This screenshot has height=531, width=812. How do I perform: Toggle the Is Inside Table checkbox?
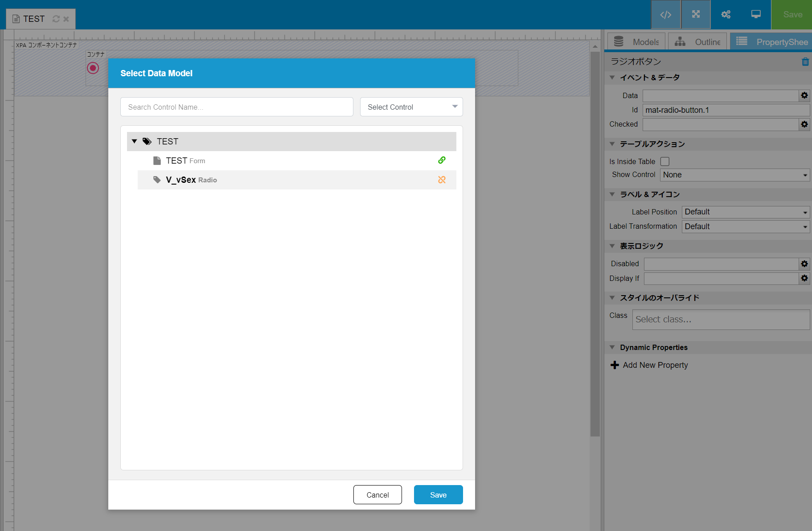(x=665, y=161)
